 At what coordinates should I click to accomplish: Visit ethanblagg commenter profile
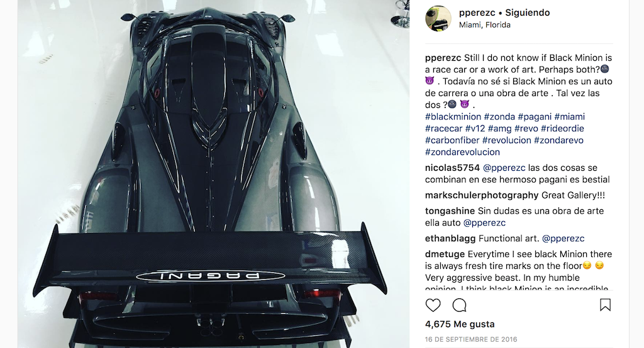(450, 239)
